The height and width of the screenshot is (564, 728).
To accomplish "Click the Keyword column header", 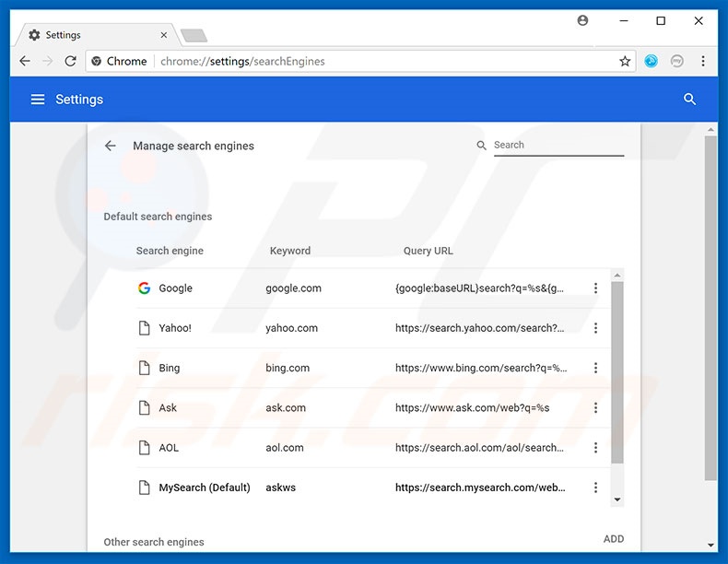I will [x=290, y=252].
